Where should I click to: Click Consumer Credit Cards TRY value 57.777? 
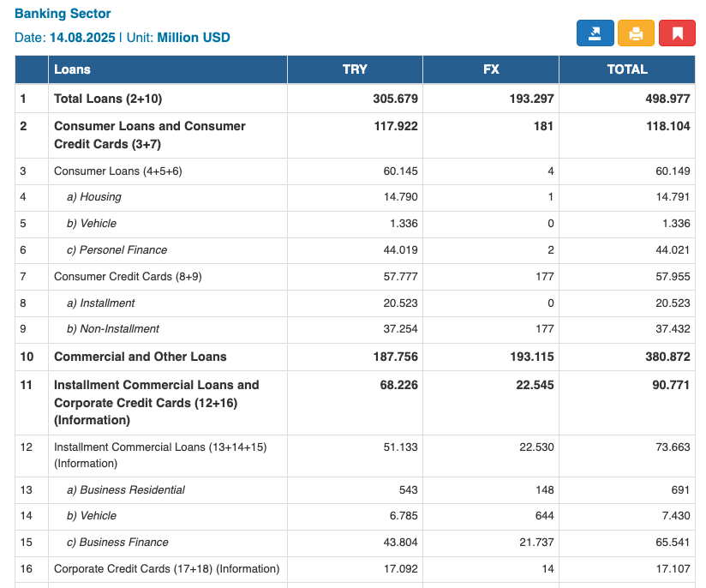[x=400, y=277]
